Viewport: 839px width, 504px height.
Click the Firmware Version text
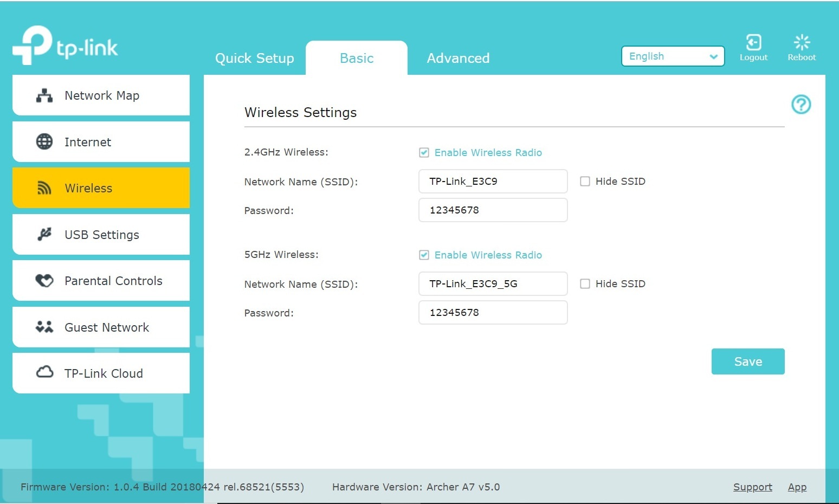(x=162, y=487)
